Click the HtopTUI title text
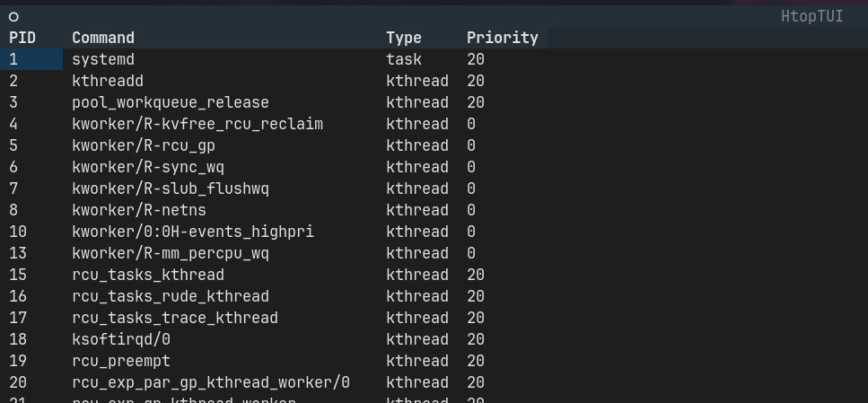 [x=811, y=16]
